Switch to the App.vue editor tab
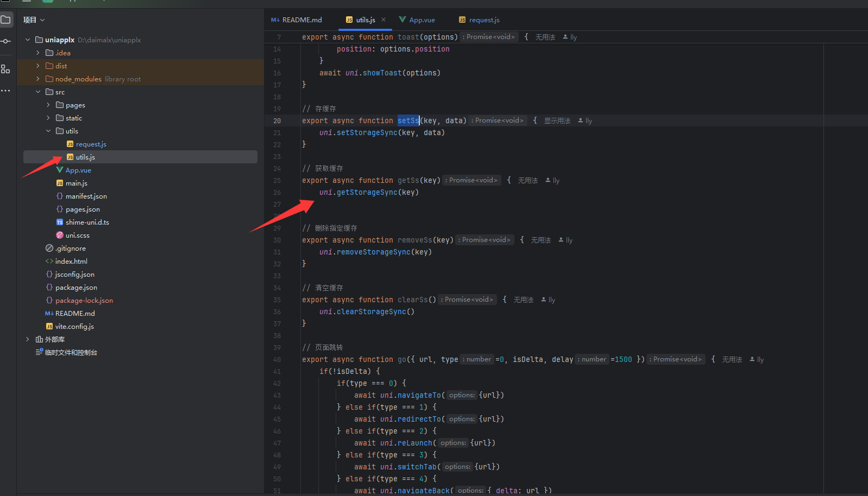The image size is (868, 496). tap(417, 20)
